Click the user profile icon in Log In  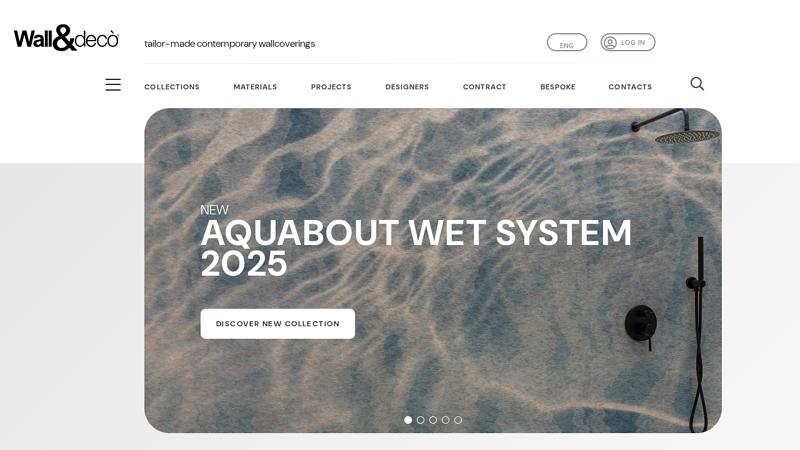click(x=610, y=42)
